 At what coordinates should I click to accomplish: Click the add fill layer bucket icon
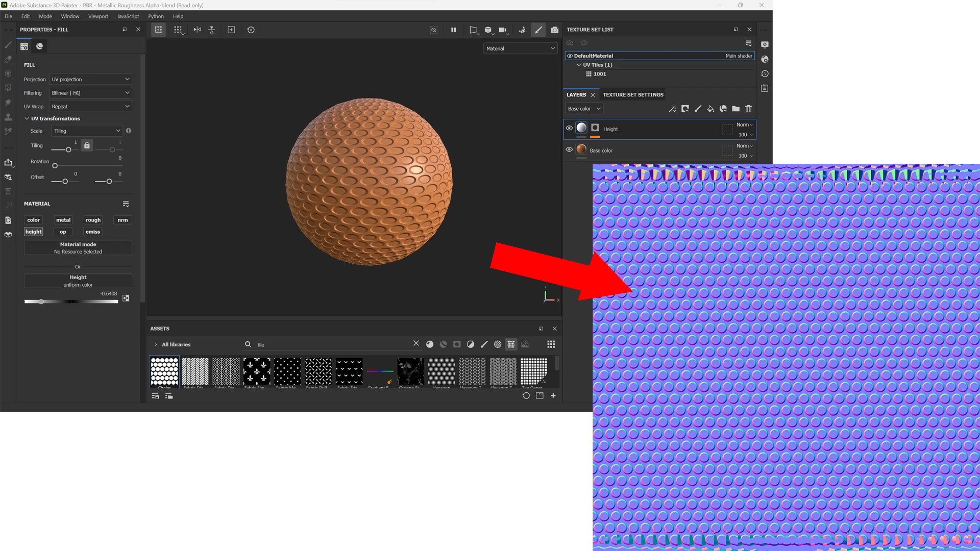(710, 109)
